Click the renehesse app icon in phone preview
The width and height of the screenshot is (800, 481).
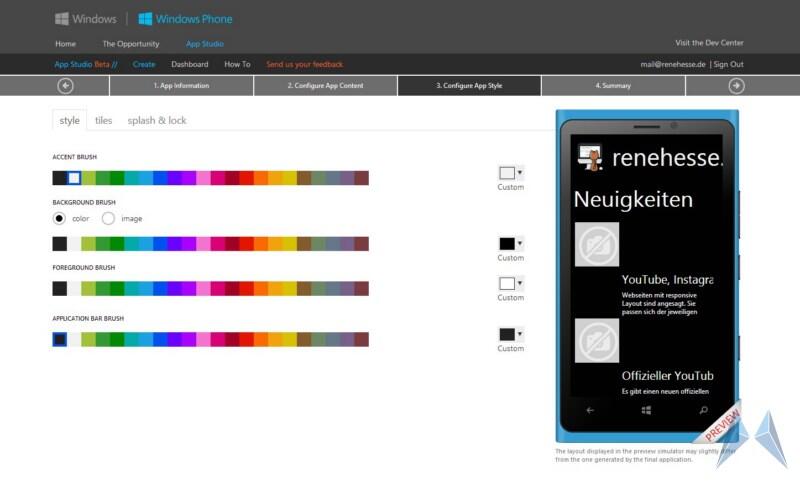pyautogui.click(x=589, y=157)
